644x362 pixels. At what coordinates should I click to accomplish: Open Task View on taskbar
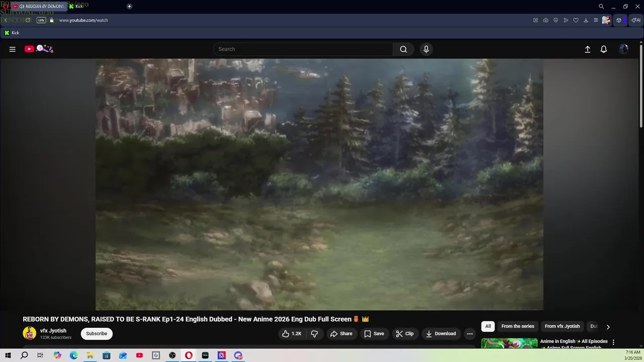(x=40, y=355)
